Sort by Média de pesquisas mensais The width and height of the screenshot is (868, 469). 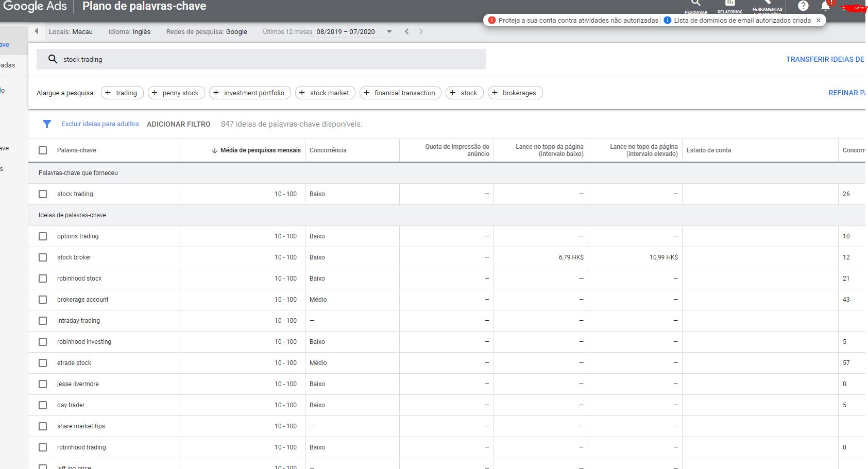(x=257, y=150)
